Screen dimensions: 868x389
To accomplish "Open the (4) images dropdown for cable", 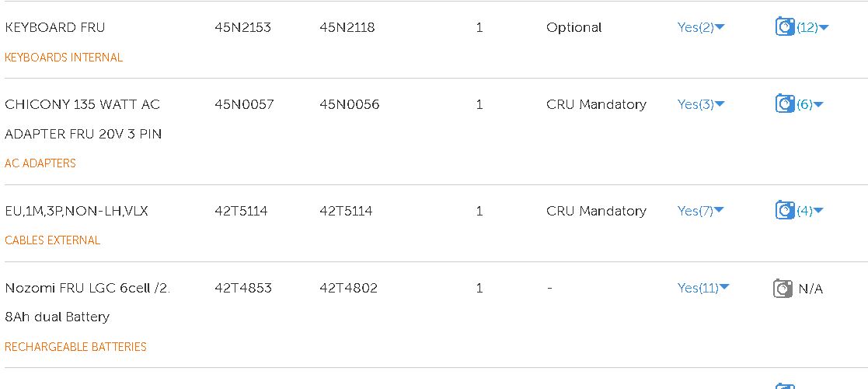I will 810,211.
